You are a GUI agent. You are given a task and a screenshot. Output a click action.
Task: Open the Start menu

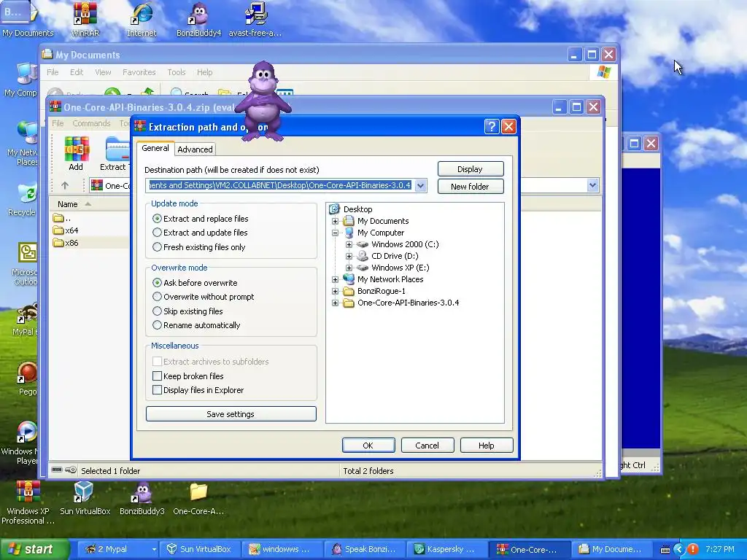34,549
